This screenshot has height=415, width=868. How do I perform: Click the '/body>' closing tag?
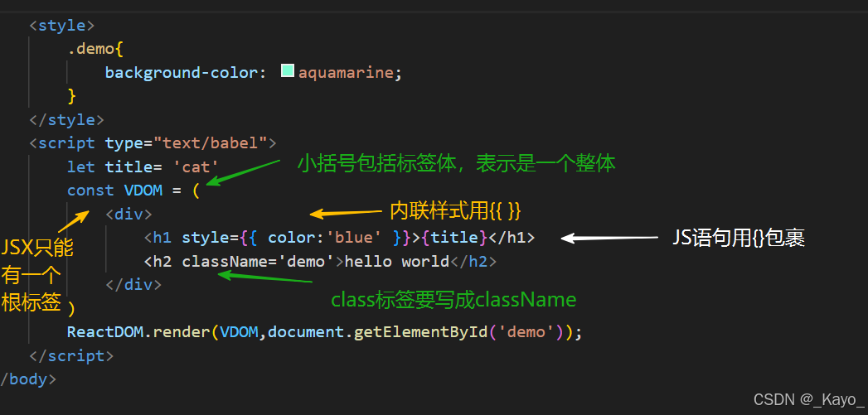pyautogui.click(x=28, y=379)
